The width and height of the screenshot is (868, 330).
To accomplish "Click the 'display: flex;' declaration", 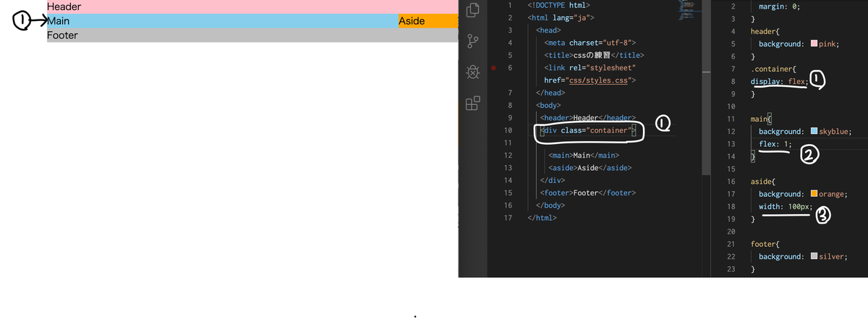I will tap(780, 82).
